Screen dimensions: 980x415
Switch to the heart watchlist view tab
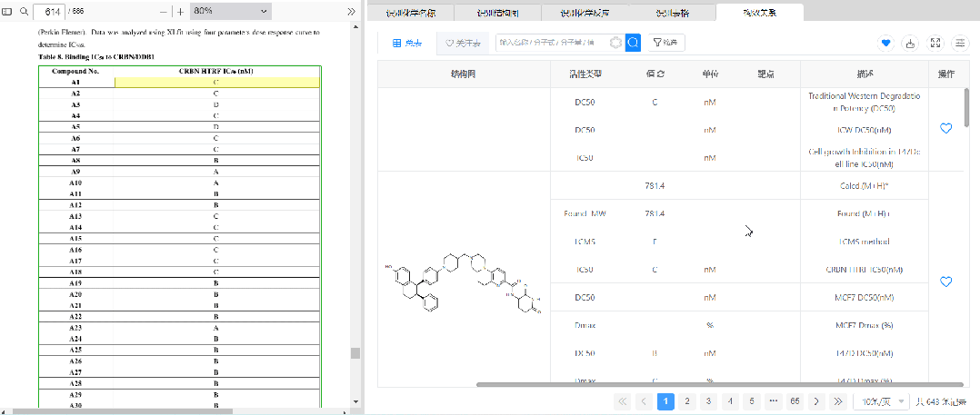coord(463,43)
